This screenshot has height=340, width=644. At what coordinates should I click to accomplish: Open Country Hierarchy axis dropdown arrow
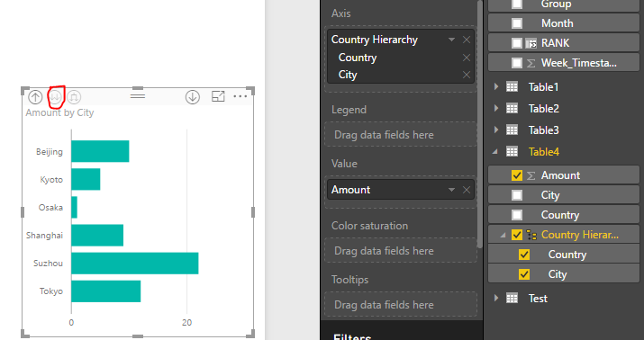pos(451,40)
